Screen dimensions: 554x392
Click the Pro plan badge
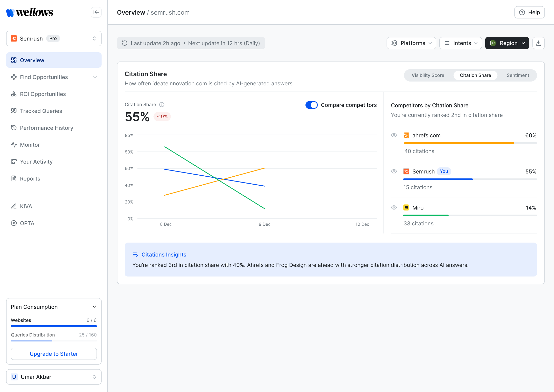[x=53, y=38]
